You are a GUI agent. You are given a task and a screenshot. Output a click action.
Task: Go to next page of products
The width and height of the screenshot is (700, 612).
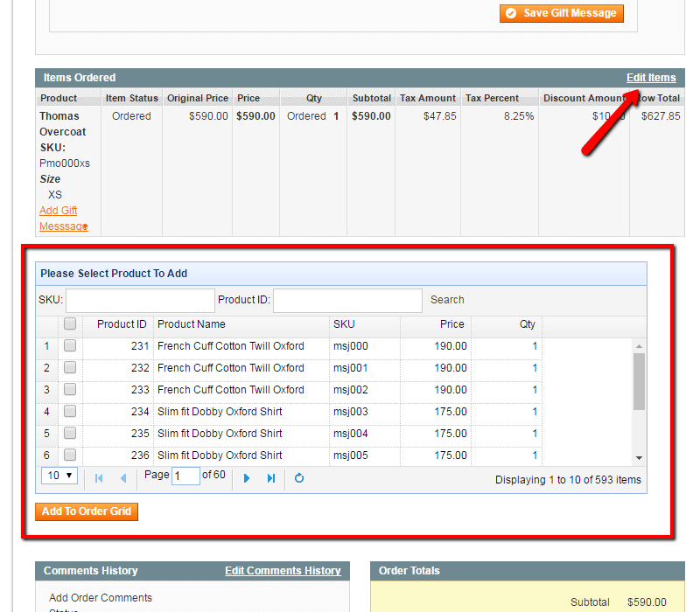(x=247, y=478)
